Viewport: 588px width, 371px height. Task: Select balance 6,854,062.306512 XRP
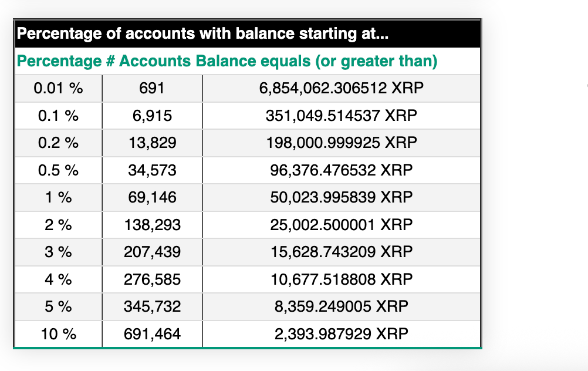pyautogui.click(x=342, y=89)
